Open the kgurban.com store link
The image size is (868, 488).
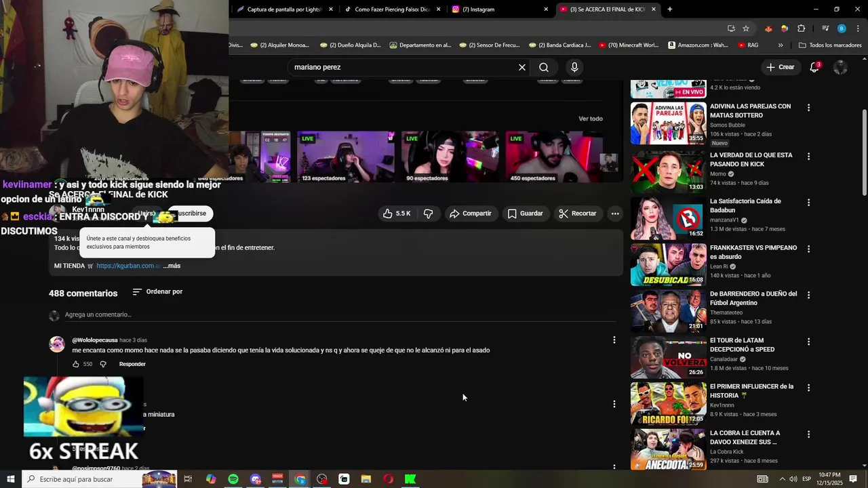pyautogui.click(x=129, y=266)
